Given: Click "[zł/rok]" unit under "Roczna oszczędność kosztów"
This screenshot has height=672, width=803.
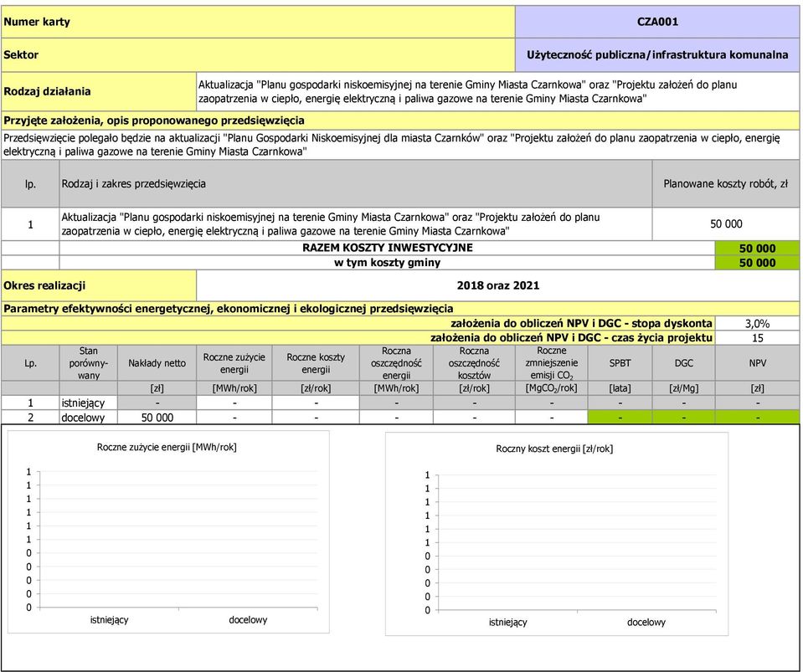Looking at the screenshot, I should [x=474, y=388].
